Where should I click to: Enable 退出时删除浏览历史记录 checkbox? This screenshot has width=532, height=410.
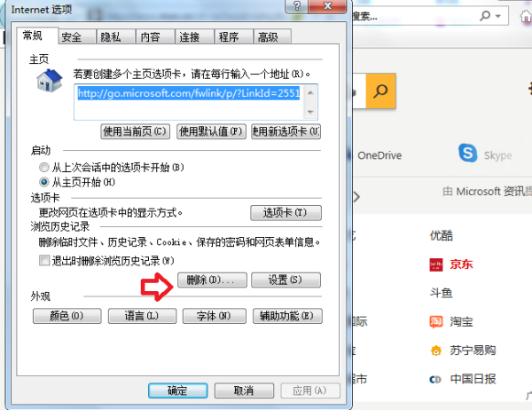coord(44,261)
